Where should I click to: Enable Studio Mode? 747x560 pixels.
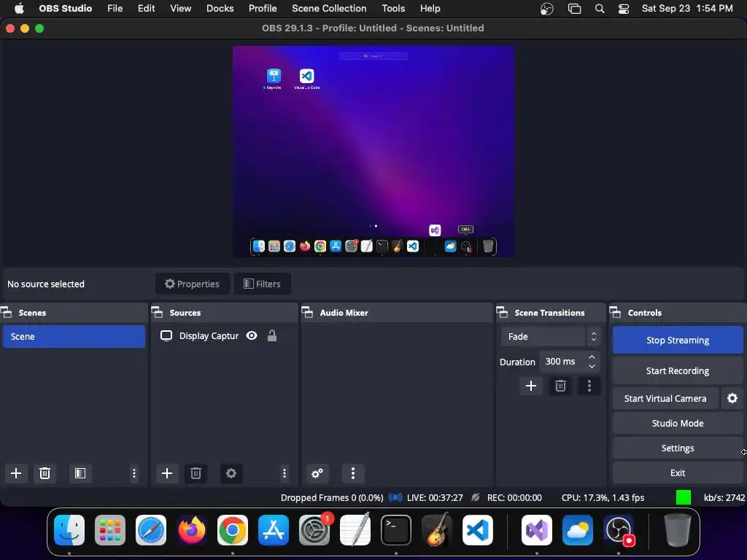click(678, 423)
